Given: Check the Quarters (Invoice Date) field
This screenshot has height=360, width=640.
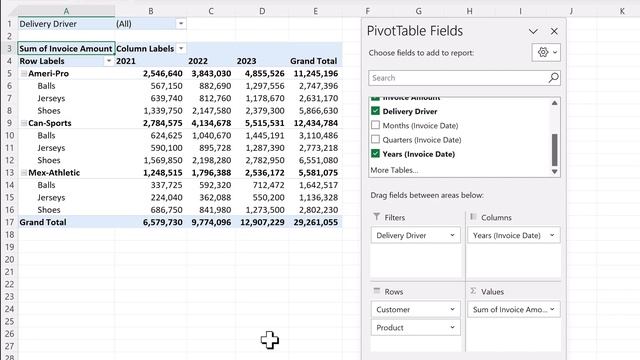Looking at the screenshot, I should coord(376,140).
